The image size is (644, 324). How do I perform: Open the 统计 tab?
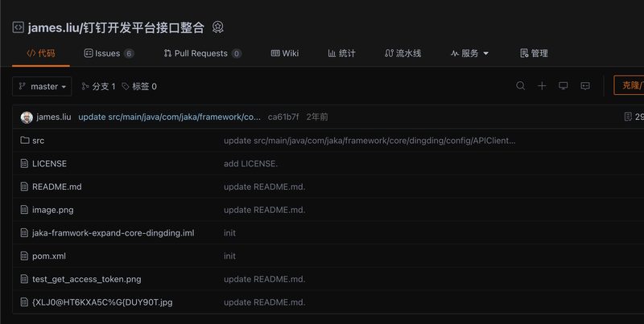[x=341, y=53]
